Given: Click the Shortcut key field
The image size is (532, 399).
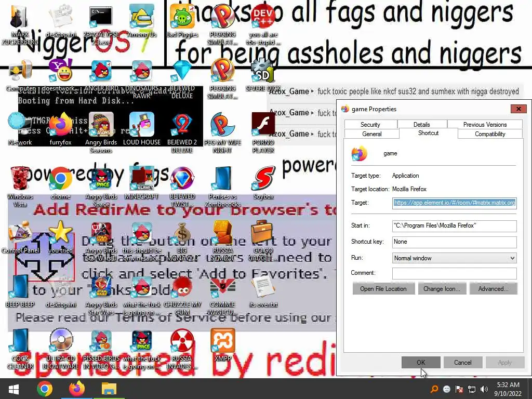Looking at the screenshot, I should pyautogui.click(x=454, y=242).
